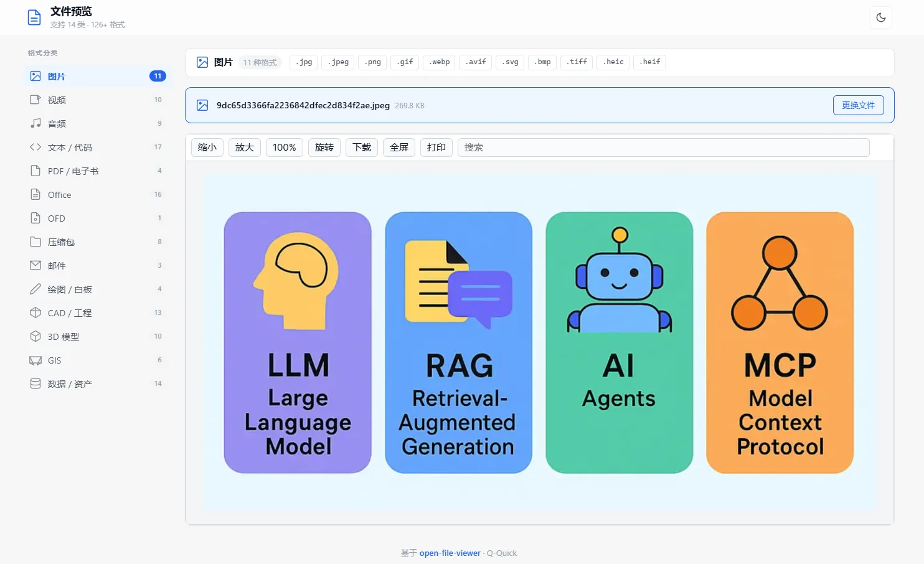The image size is (924, 564).
Task: Select the 邮件 category
Action: coord(97,265)
